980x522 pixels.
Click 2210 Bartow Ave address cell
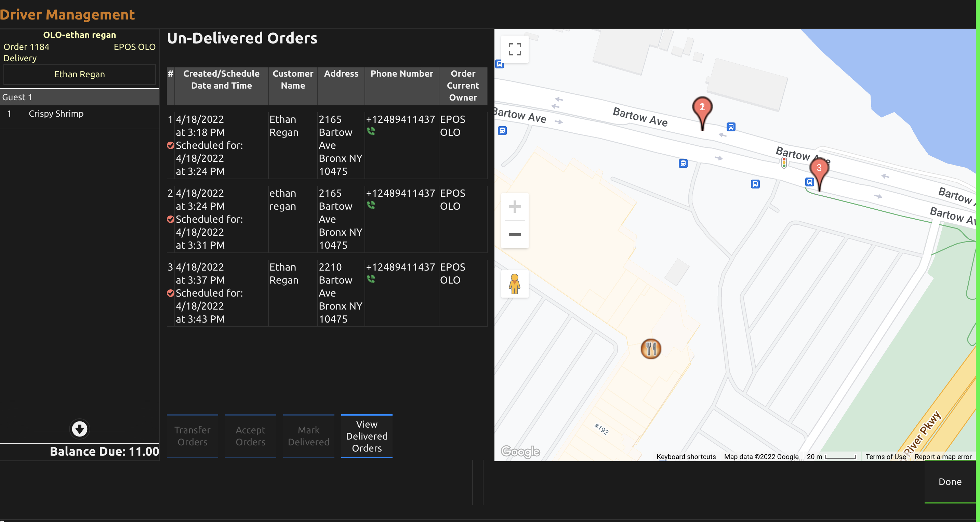(x=341, y=293)
